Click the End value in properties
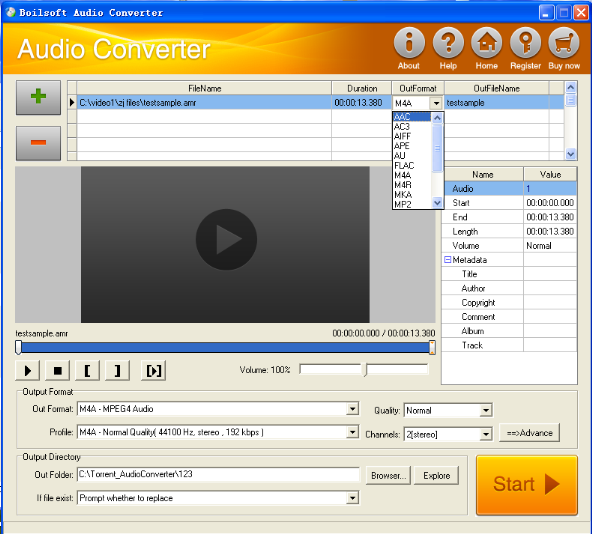 (550, 217)
